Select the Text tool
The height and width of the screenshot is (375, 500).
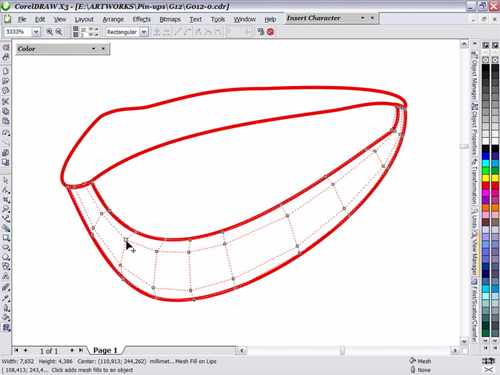6,276
